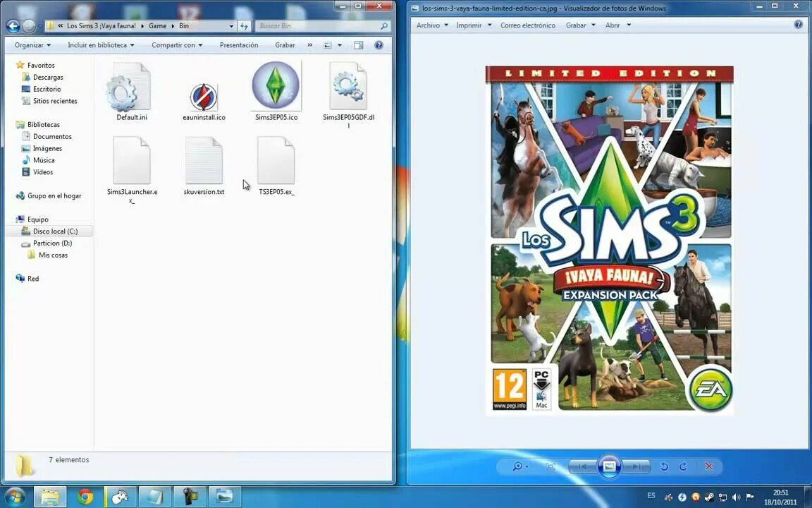Click Presentación in Explorer toolbar
Screen dimensions: 812x508
click(239, 45)
